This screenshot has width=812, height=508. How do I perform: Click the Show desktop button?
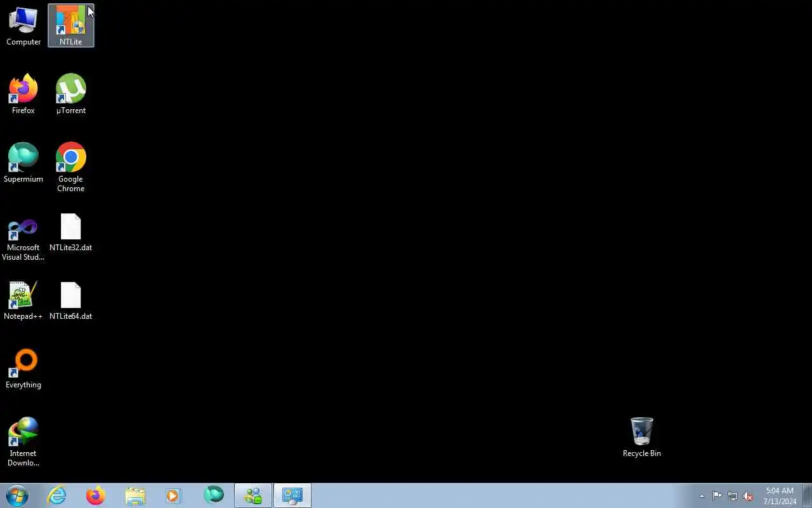click(x=807, y=495)
